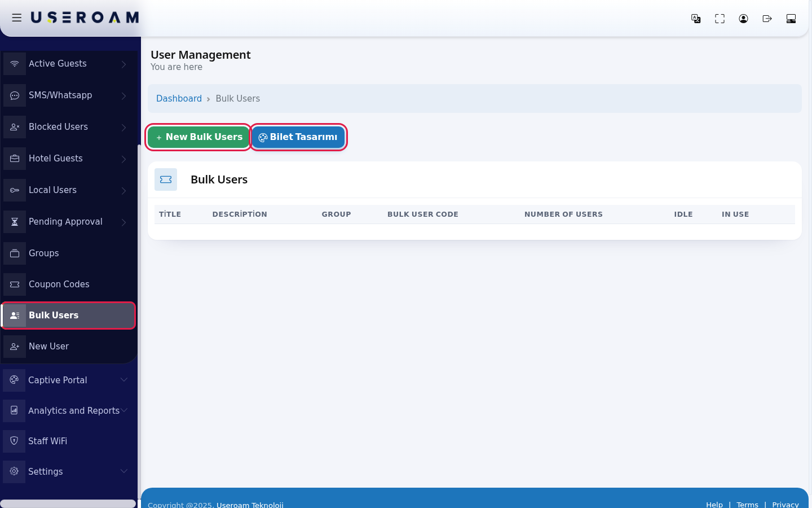Click the Coupon Codes ticket icon
This screenshot has width=812, height=508.
tap(15, 284)
